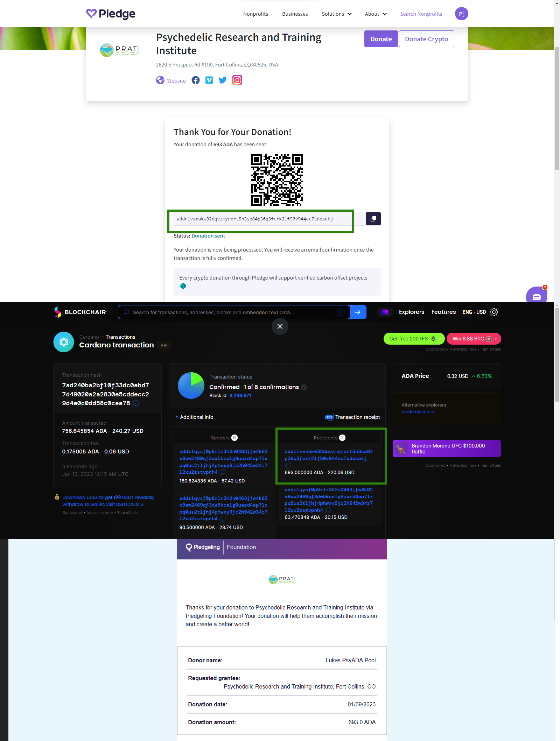
Task: Open Explorers menu in Blockchair
Action: (412, 312)
